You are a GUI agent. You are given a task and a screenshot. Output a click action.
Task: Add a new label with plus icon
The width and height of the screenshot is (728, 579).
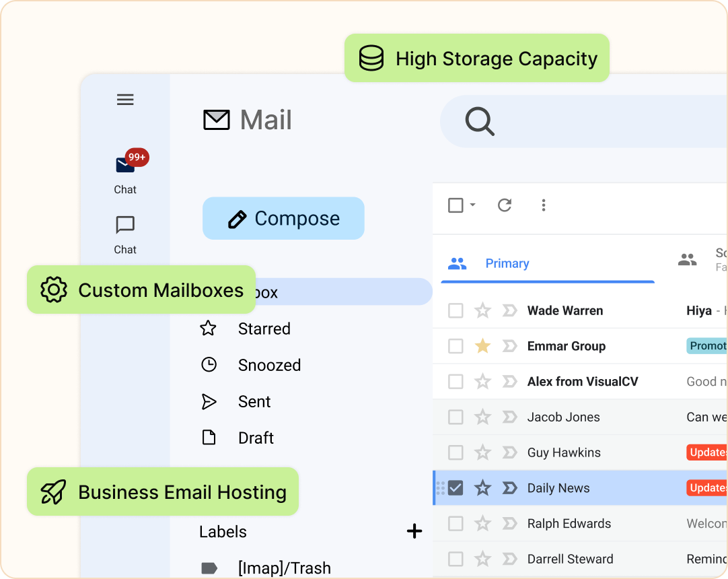coord(414,531)
